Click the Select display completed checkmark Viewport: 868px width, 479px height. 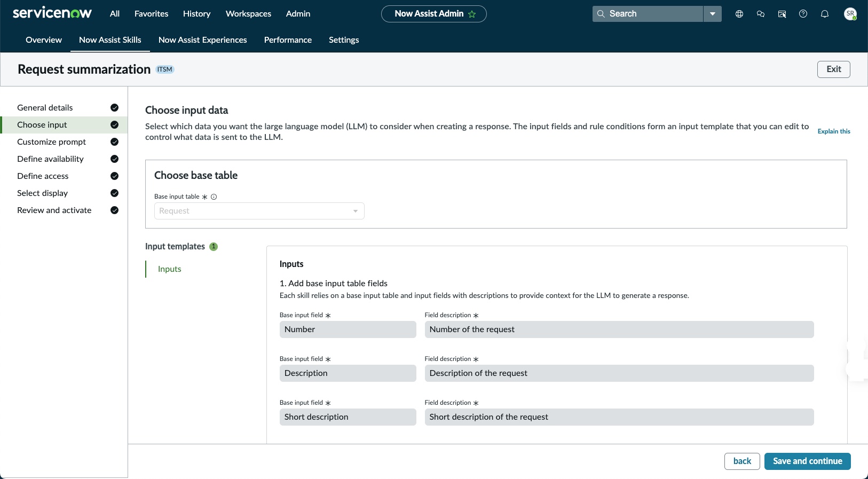pos(114,193)
